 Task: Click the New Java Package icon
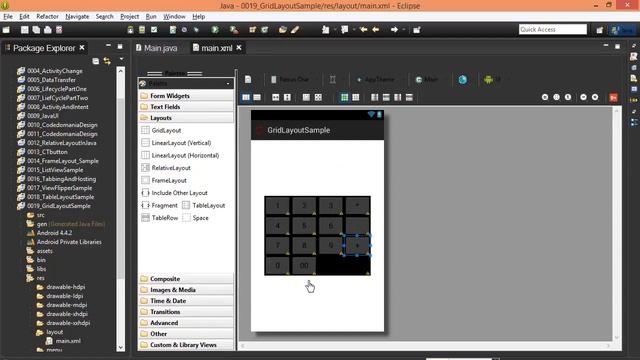click(253, 30)
